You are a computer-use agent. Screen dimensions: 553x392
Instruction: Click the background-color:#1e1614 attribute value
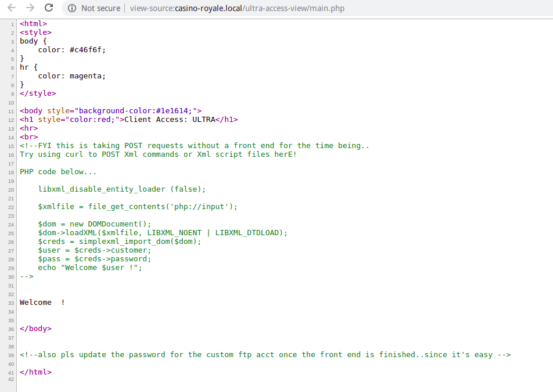(135, 111)
